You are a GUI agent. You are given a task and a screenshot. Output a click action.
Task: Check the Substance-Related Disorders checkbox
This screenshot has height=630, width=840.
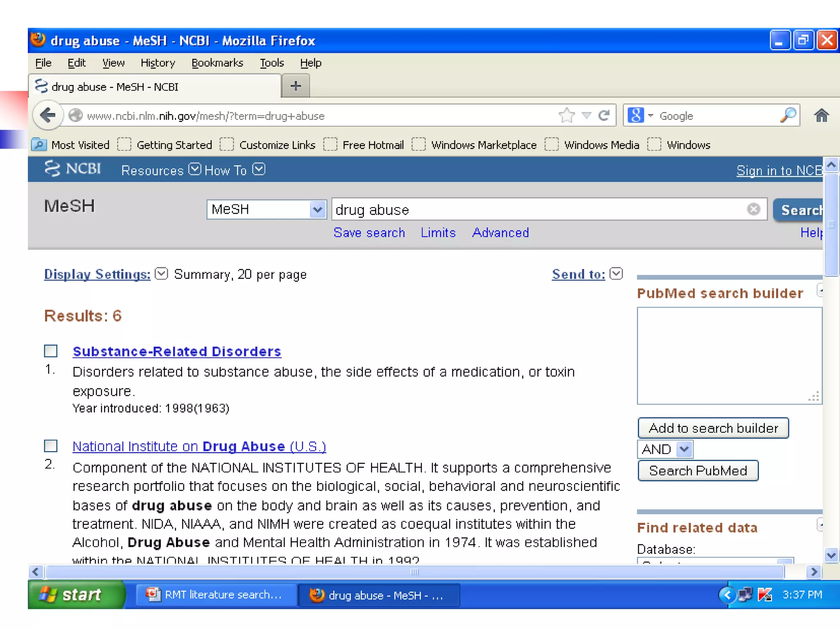51,351
